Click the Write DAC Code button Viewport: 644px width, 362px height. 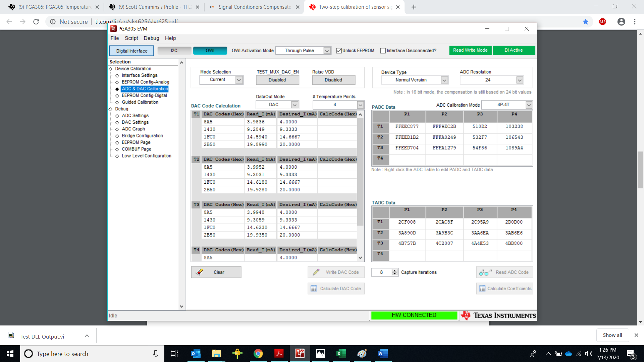[x=336, y=272]
